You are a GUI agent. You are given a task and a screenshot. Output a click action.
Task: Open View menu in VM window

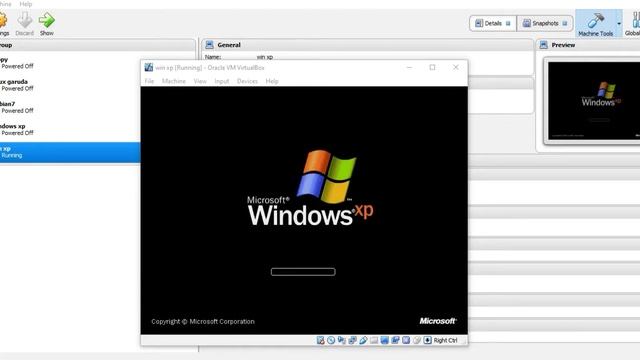pyautogui.click(x=200, y=81)
